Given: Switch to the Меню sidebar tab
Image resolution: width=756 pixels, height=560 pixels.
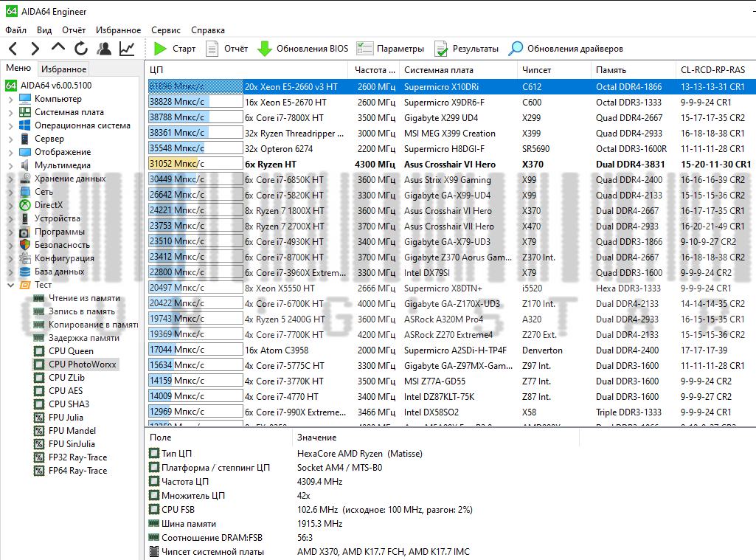Looking at the screenshot, I should point(18,68).
